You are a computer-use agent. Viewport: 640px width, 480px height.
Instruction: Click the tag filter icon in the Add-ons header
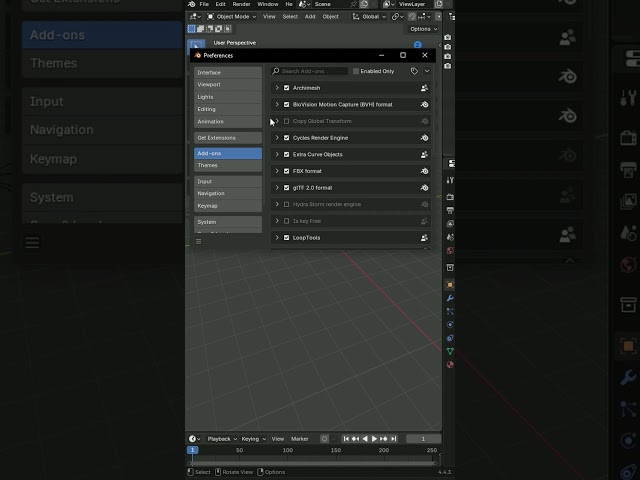point(414,71)
